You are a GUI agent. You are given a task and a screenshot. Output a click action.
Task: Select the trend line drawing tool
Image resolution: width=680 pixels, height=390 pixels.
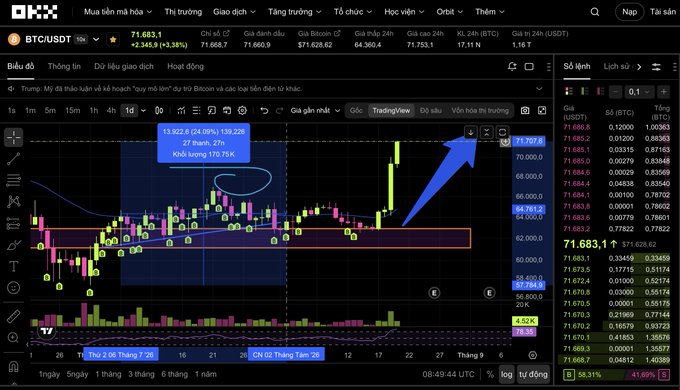[x=13, y=159]
